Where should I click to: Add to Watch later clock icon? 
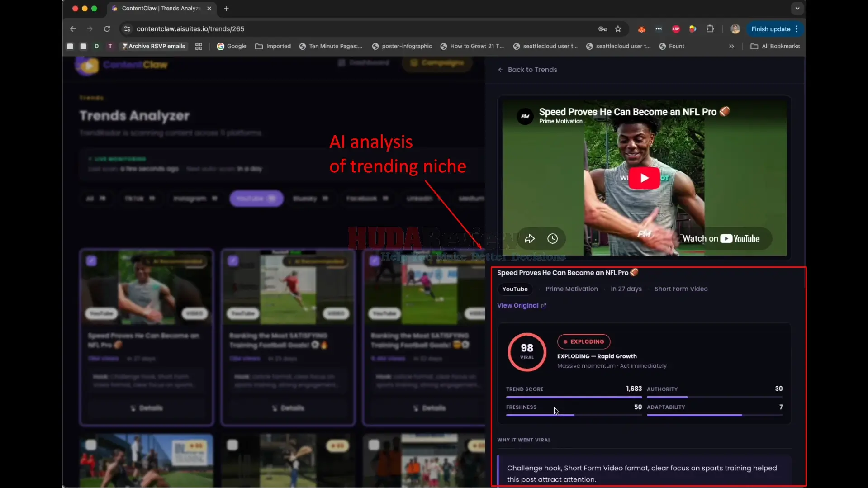tap(552, 239)
